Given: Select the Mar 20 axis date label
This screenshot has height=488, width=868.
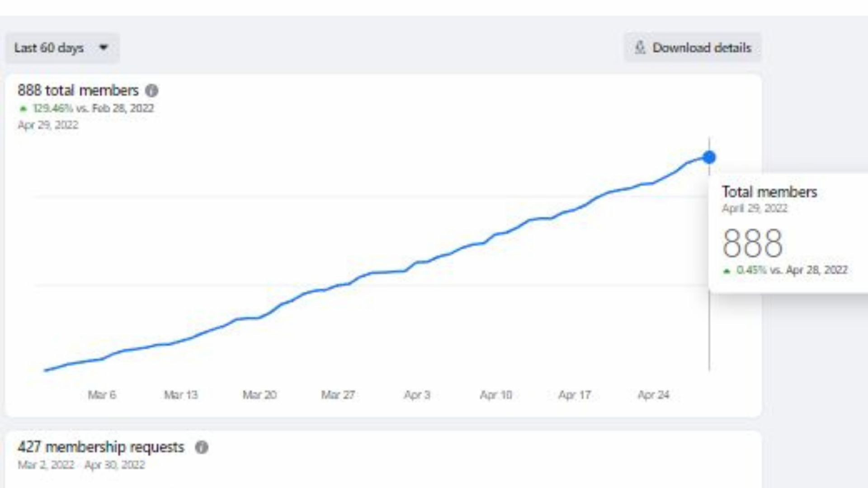Looking at the screenshot, I should tap(259, 395).
